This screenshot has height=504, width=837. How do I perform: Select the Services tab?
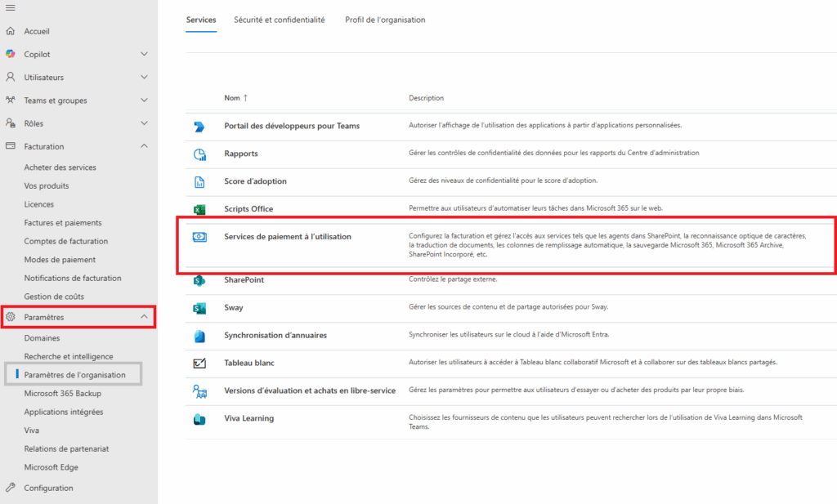(x=201, y=20)
